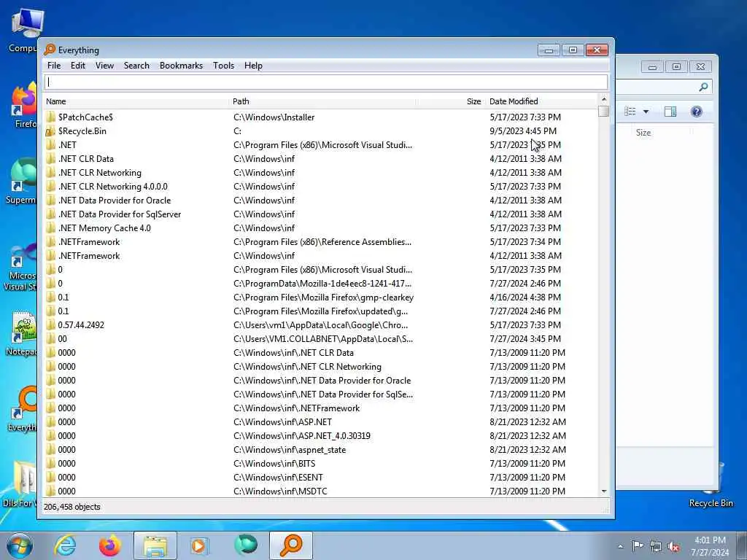
Task: Click path 'C:\Program Files\Mozilla Firefox\gmp-clearkey'
Action: click(x=323, y=297)
